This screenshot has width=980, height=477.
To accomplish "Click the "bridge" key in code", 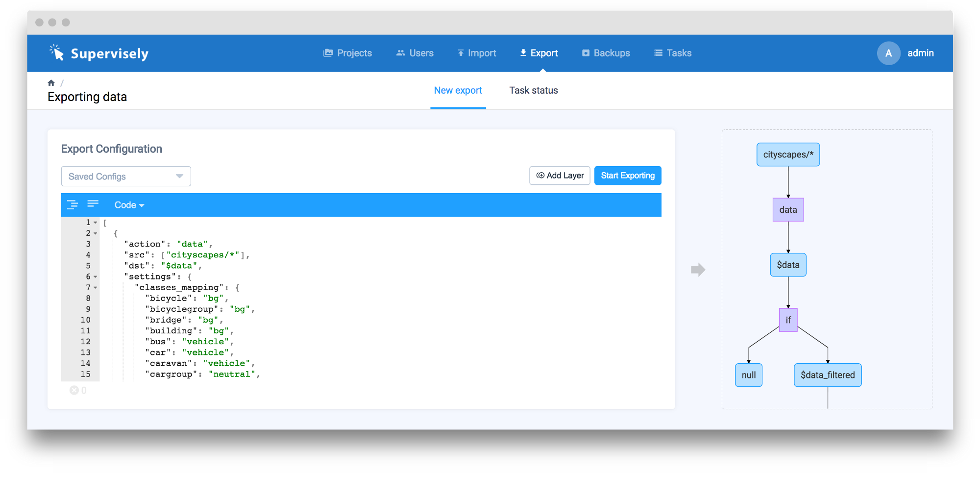I will tap(166, 320).
